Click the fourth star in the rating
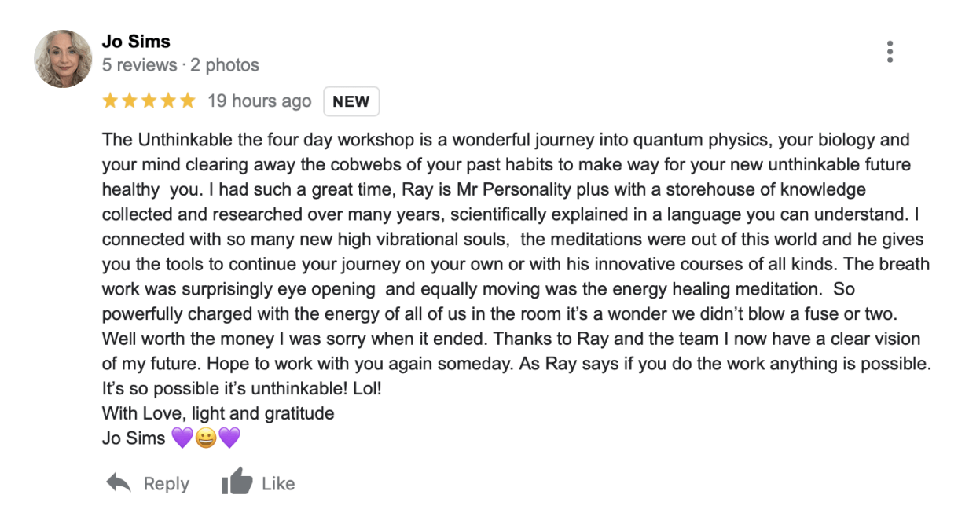This screenshot has width=980, height=524. pos(168,101)
